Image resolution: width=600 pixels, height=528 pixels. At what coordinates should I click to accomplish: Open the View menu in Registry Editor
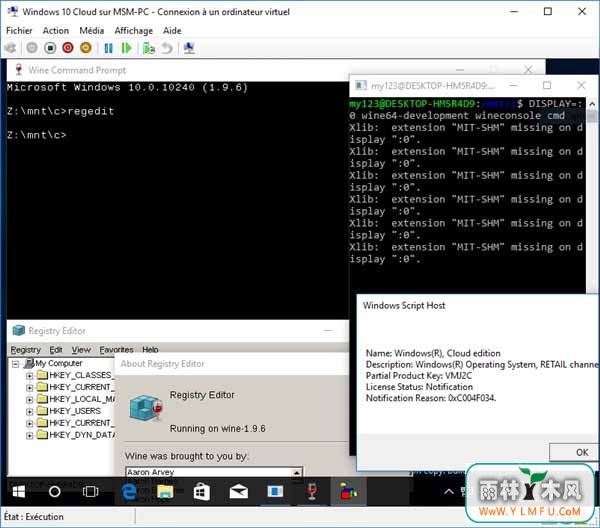click(x=81, y=350)
